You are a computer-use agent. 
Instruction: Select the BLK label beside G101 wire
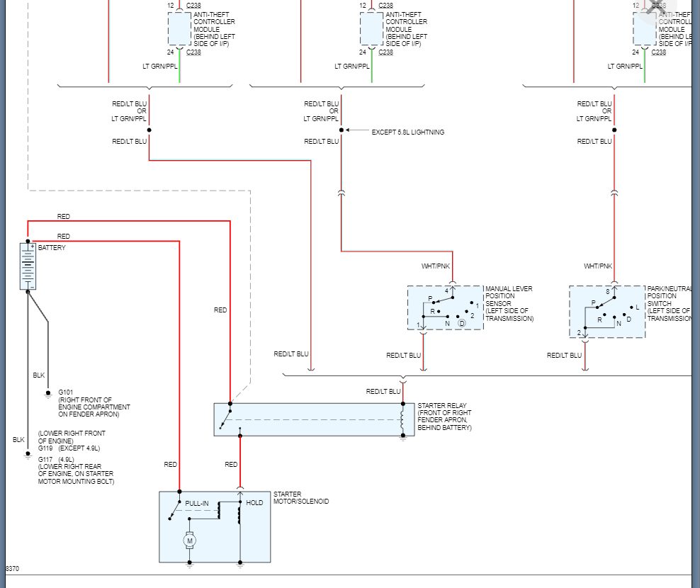pos(39,375)
